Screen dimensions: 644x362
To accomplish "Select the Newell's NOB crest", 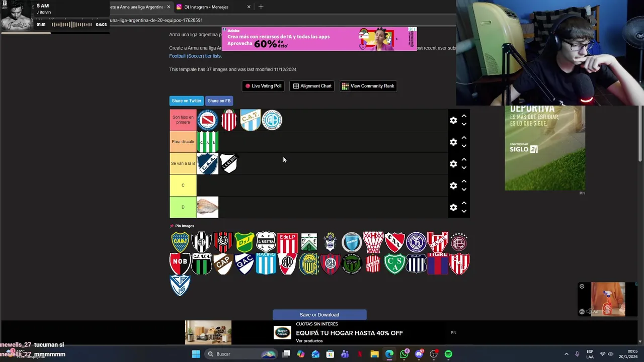I will coord(180,263).
